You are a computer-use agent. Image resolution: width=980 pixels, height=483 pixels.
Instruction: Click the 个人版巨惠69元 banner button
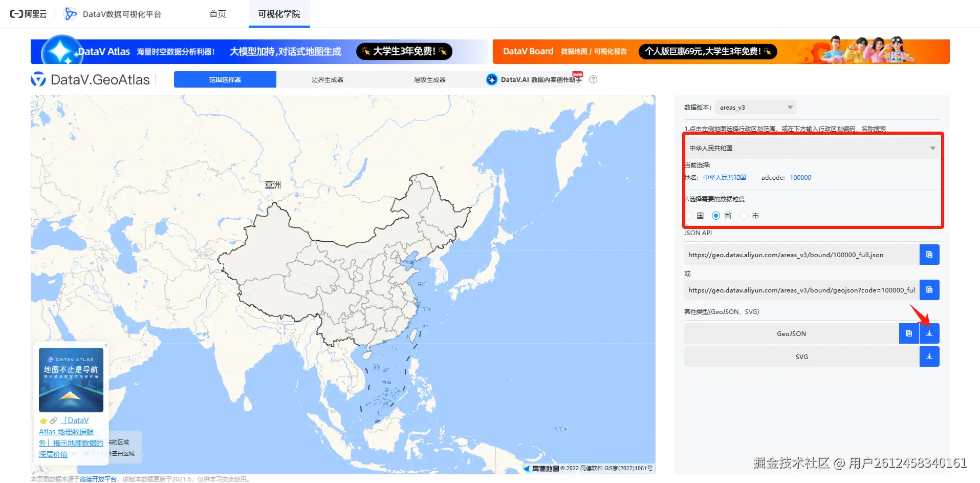click(708, 51)
